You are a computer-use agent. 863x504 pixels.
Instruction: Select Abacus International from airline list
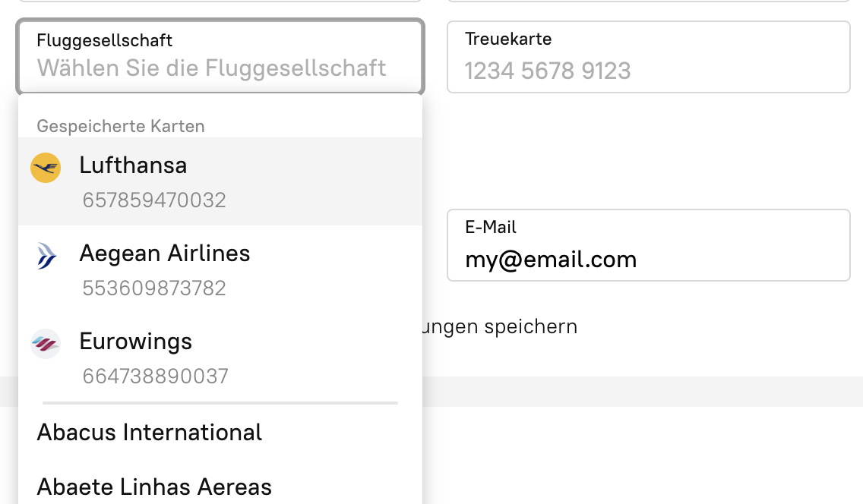(x=150, y=433)
